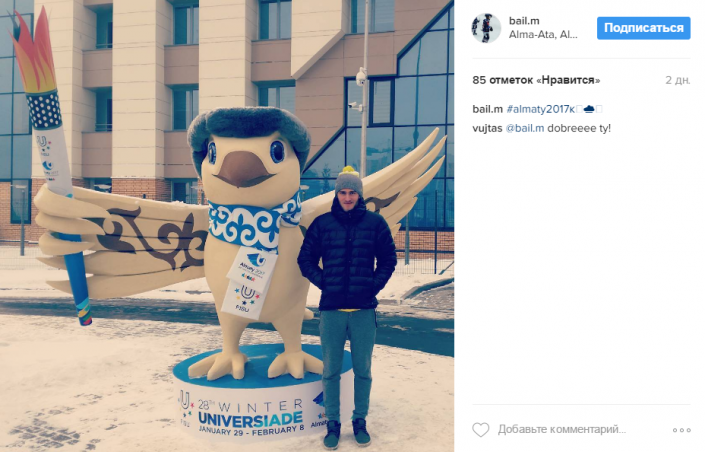Screen dimensions: 705x452
Task: Open bail.m profile avatar picture
Action: coord(486,28)
